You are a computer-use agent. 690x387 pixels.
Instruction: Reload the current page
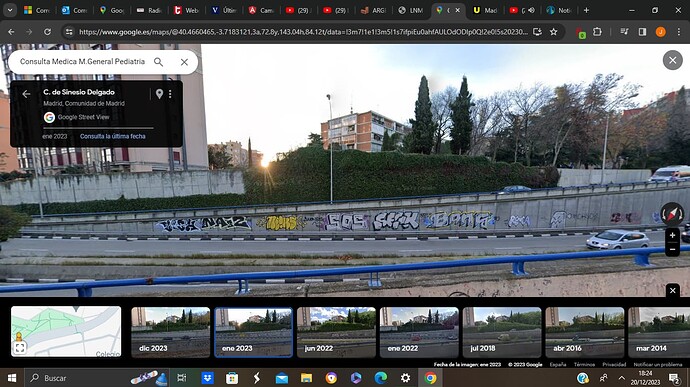[x=47, y=32]
